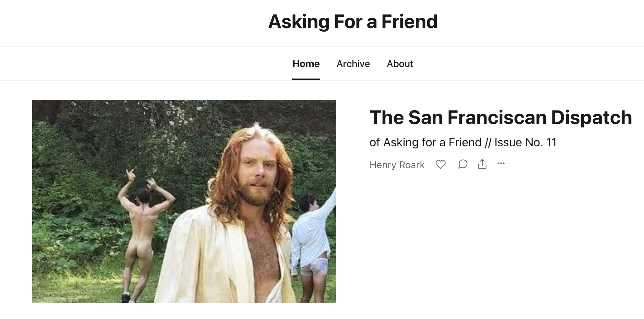644x319 pixels.
Task: Expand the ellipsis menu for the post
Action: [501, 163]
